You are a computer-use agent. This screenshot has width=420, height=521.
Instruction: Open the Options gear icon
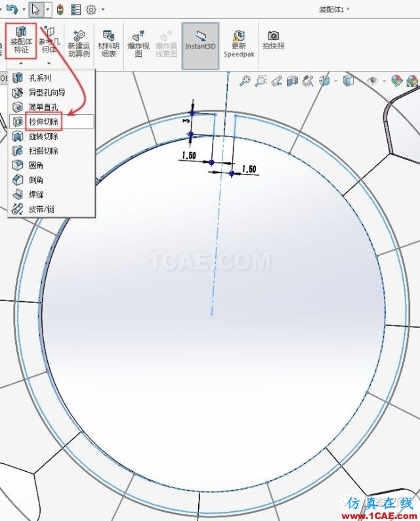coord(91,10)
